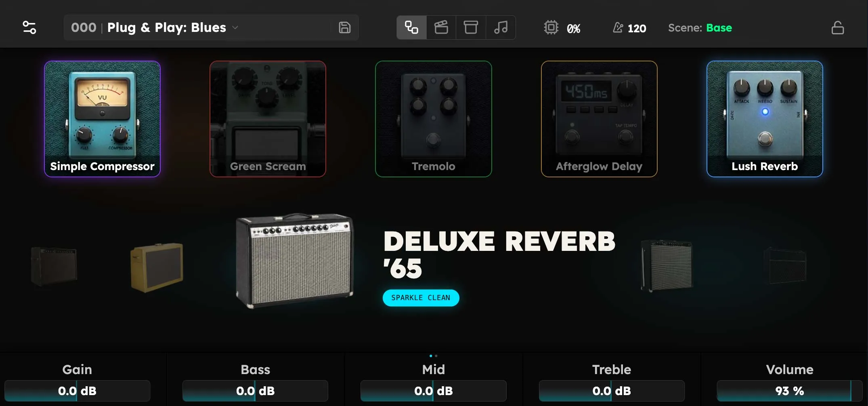This screenshot has height=406, width=868.
Task: Open the settings sliders icon
Action: click(x=29, y=27)
